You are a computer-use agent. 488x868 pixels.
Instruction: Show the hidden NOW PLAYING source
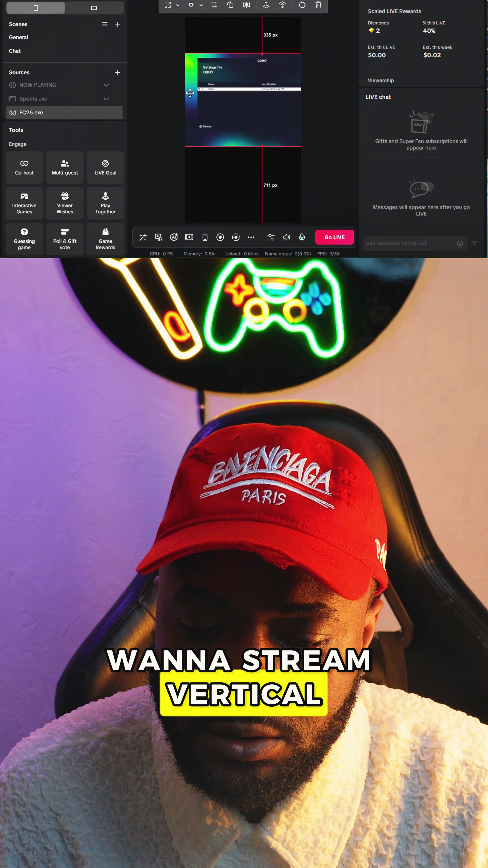point(106,85)
